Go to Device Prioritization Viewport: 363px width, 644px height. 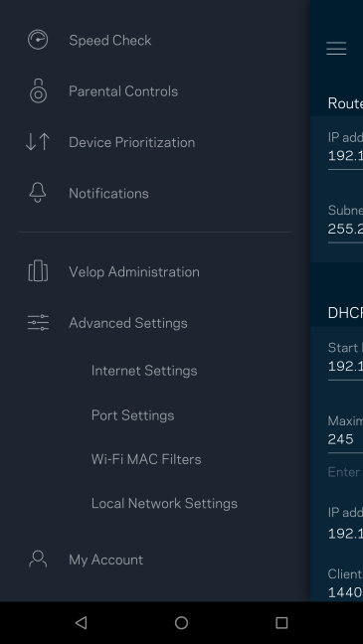(132, 142)
